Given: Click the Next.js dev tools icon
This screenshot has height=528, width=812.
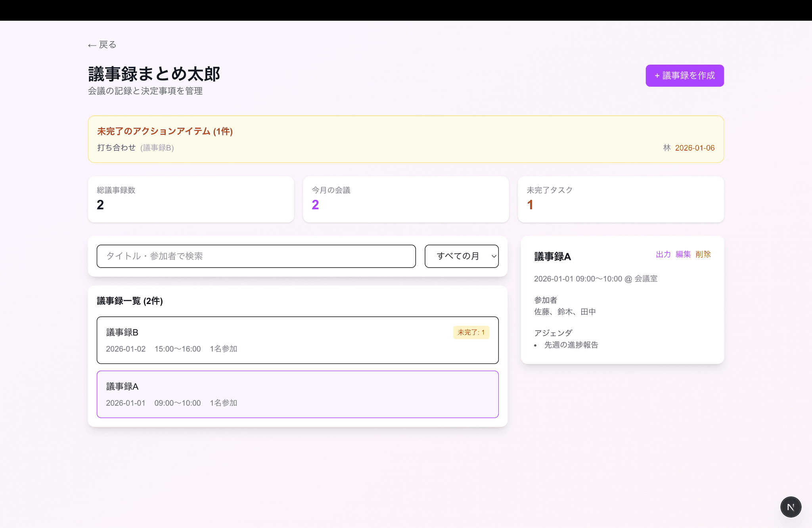Looking at the screenshot, I should click(x=791, y=507).
